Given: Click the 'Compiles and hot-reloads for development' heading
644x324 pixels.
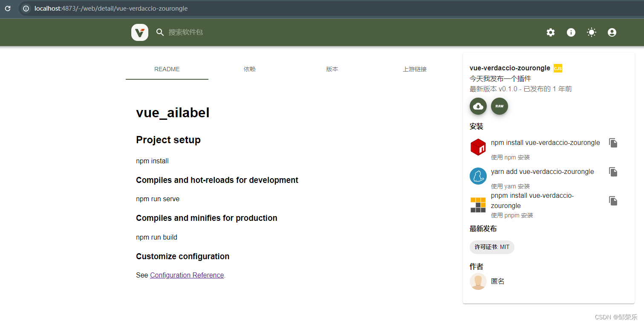Looking at the screenshot, I should tap(217, 180).
